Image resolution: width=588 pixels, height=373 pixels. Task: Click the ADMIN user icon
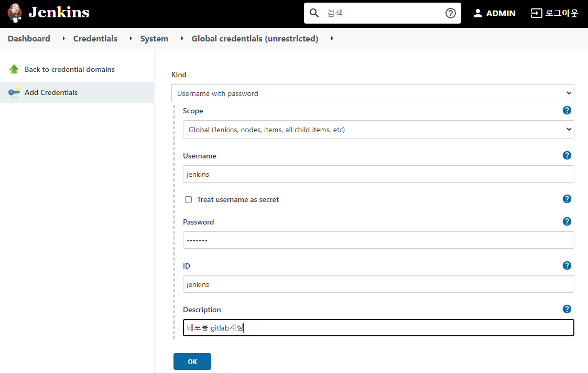pyautogui.click(x=477, y=13)
